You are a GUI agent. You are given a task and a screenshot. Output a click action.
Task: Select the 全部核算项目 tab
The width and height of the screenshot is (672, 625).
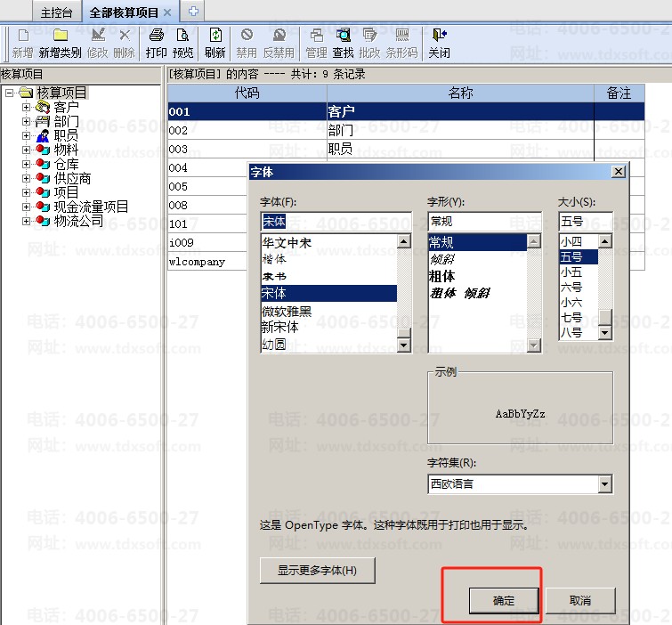tap(124, 12)
